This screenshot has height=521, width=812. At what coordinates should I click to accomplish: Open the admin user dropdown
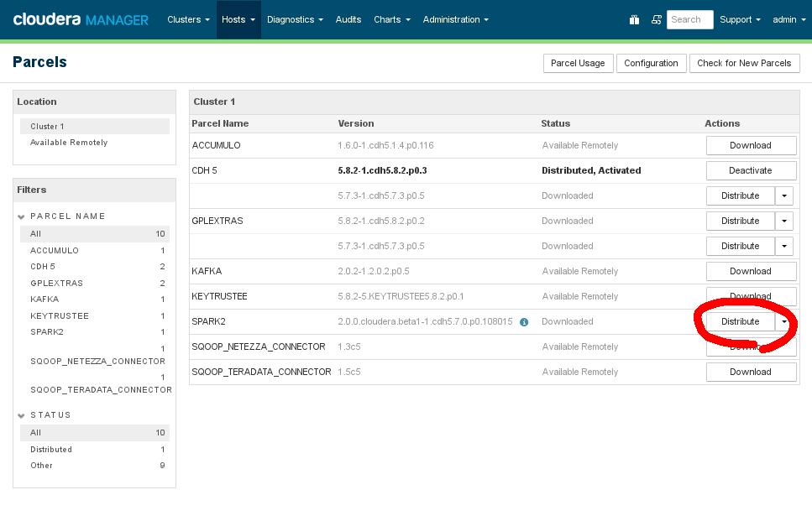(x=789, y=19)
